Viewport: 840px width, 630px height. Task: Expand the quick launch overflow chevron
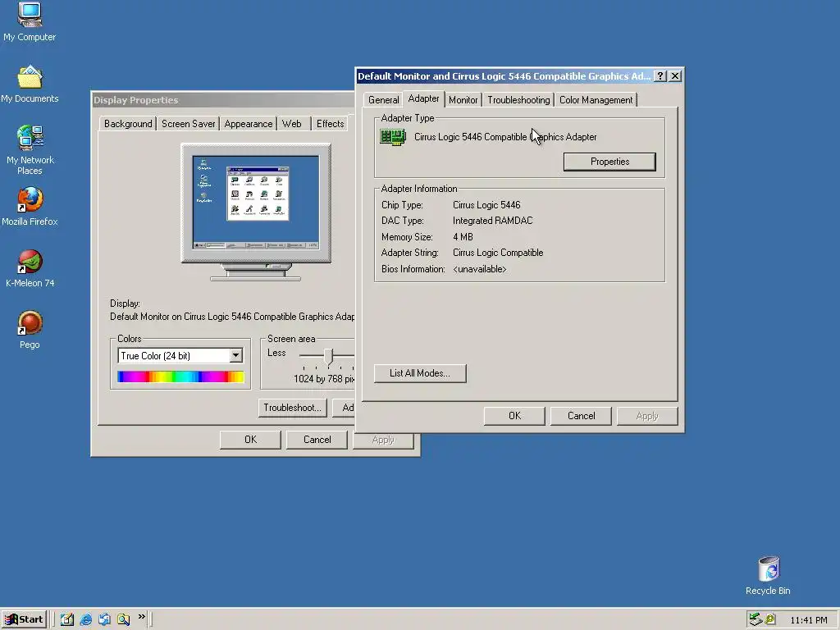[x=141, y=617]
